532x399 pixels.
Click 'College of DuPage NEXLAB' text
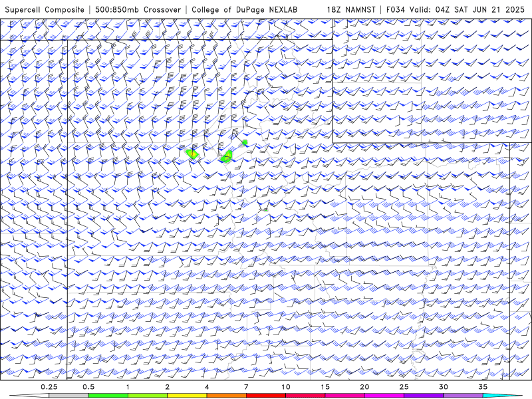(244, 10)
